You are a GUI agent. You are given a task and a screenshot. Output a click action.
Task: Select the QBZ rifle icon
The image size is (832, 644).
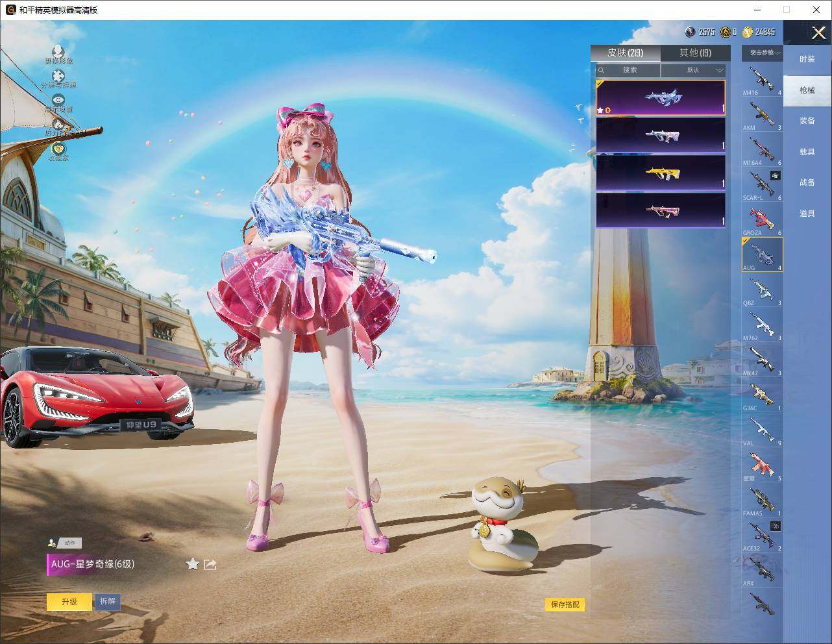[x=762, y=290]
